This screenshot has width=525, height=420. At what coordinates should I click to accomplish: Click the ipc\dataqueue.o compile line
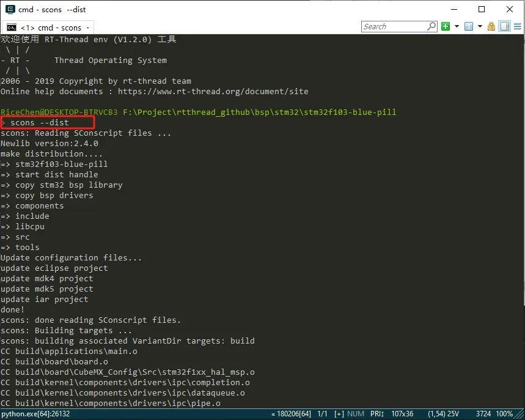pyautogui.click(x=123, y=392)
